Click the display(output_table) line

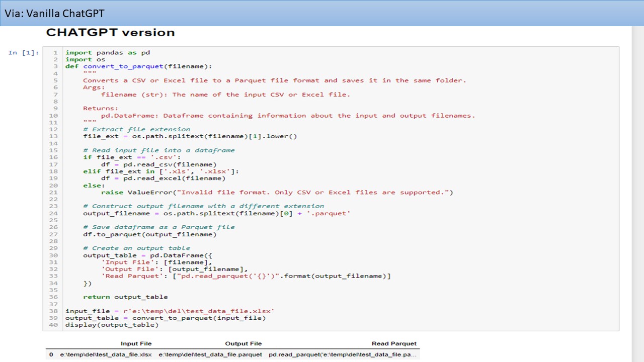pyautogui.click(x=112, y=325)
